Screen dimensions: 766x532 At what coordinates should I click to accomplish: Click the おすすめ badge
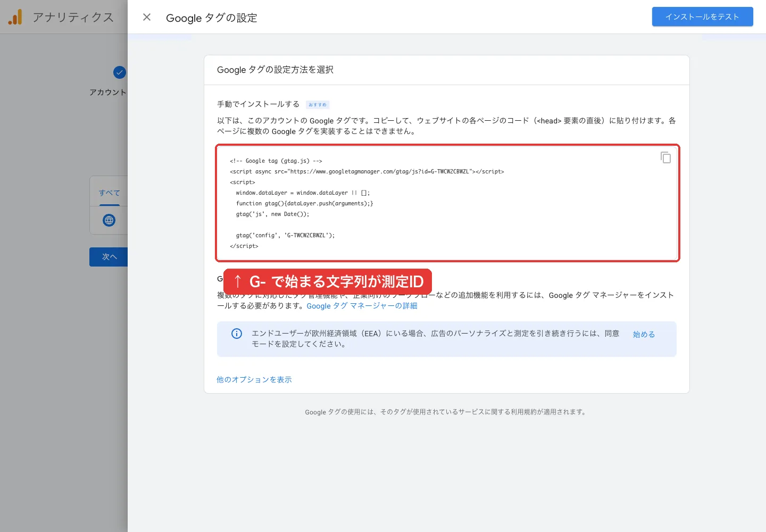[x=318, y=105]
